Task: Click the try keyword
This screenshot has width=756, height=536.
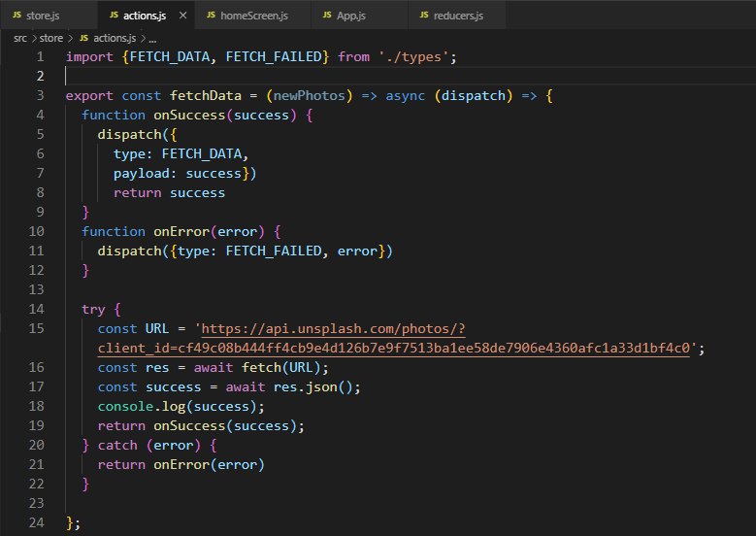Action: (93, 309)
